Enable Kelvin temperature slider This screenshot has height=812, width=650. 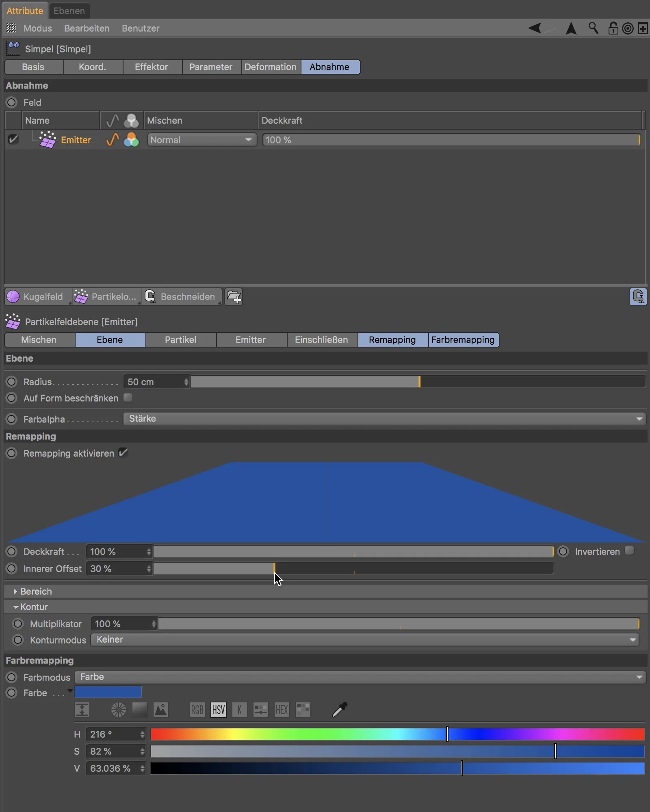click(239, 710)
